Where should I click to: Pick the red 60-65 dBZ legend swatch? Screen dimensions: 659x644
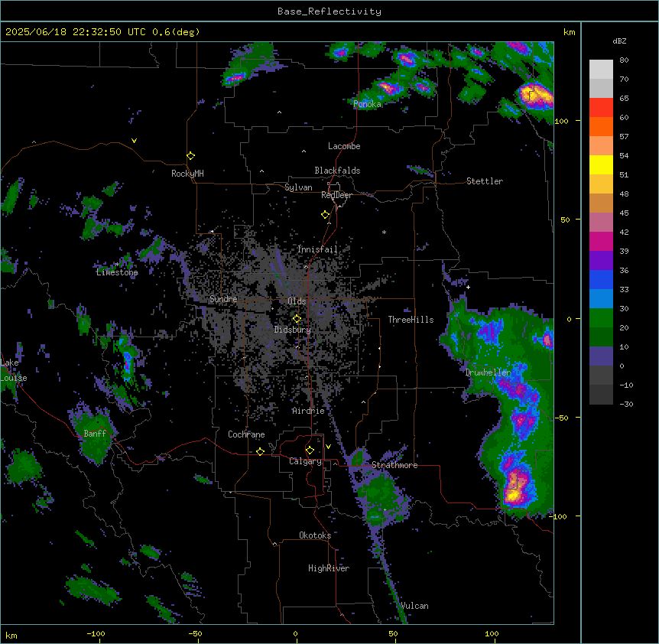(x=601, y=107)
